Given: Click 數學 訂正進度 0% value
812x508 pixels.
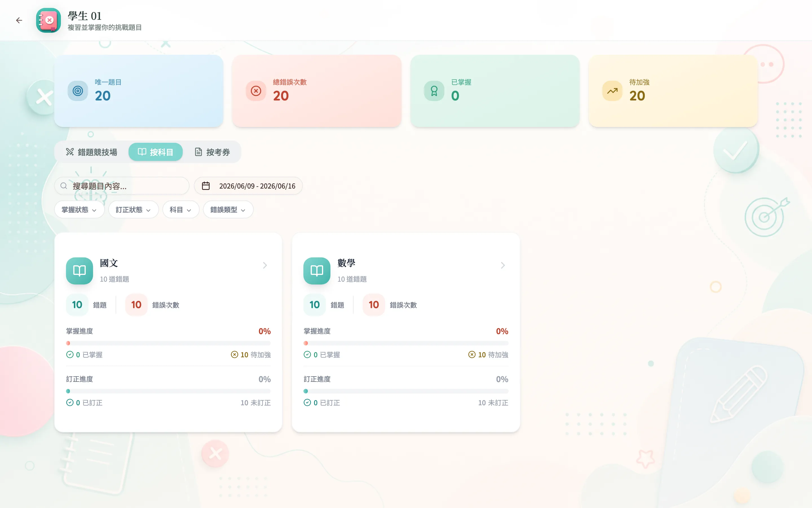Looking at the screenshot, I should tap(502, 379).
